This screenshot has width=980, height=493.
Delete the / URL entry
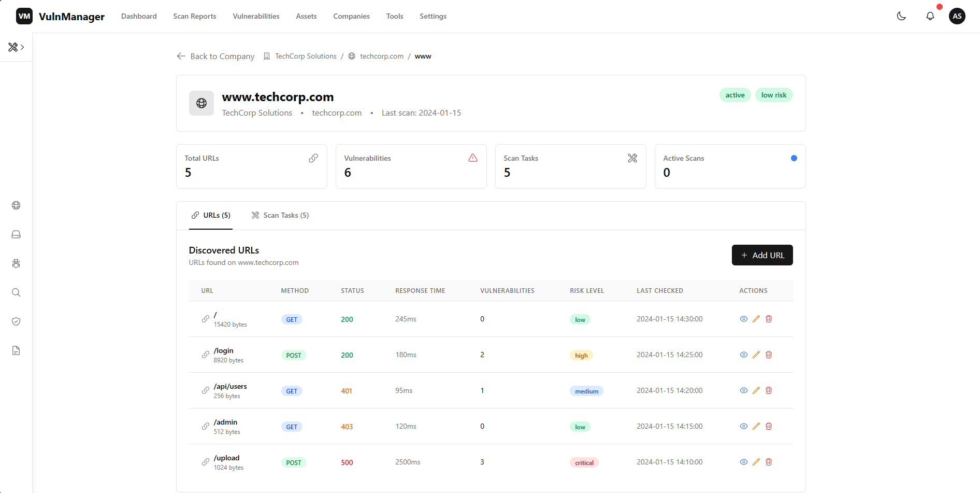[769, 319]
